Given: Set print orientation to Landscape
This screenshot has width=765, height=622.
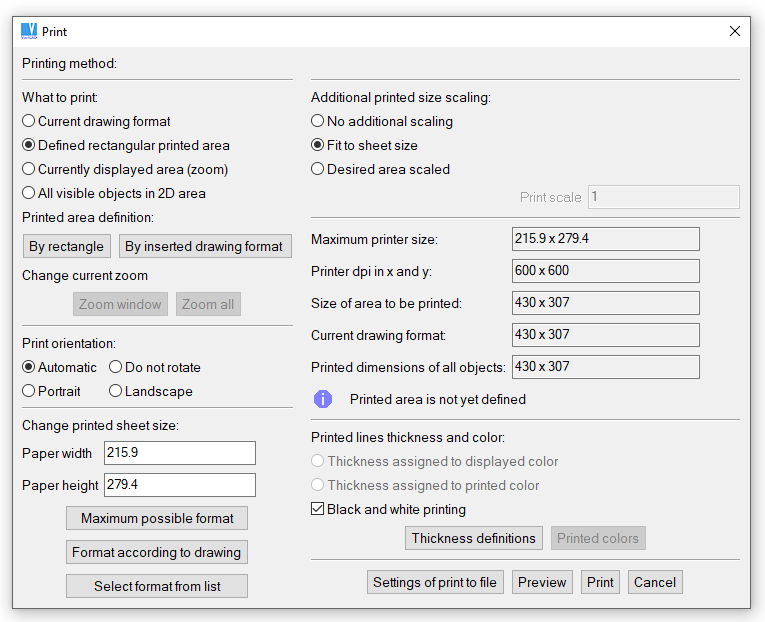Looking at the screenshot, I should pyautogui.click(x=116, y=391).
